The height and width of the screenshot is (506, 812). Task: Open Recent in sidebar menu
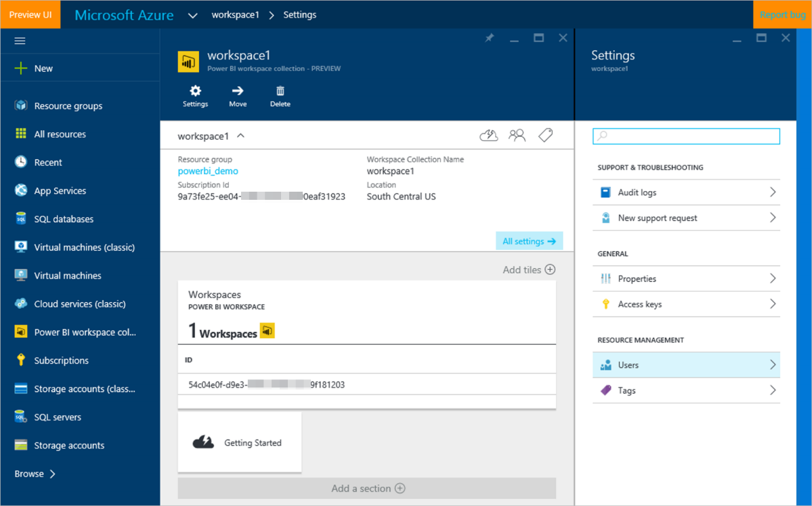48,162
